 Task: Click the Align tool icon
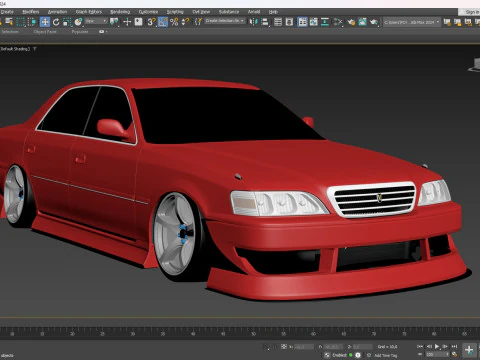265,22
